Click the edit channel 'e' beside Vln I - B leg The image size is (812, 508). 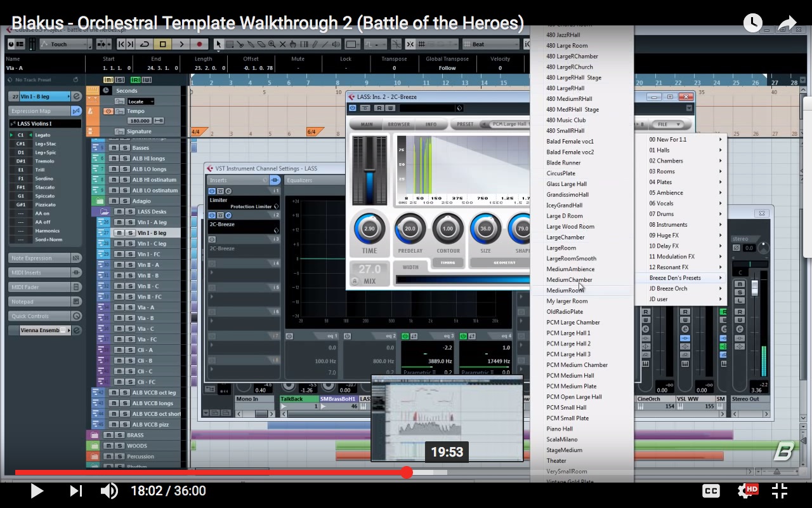pos(77,97)
